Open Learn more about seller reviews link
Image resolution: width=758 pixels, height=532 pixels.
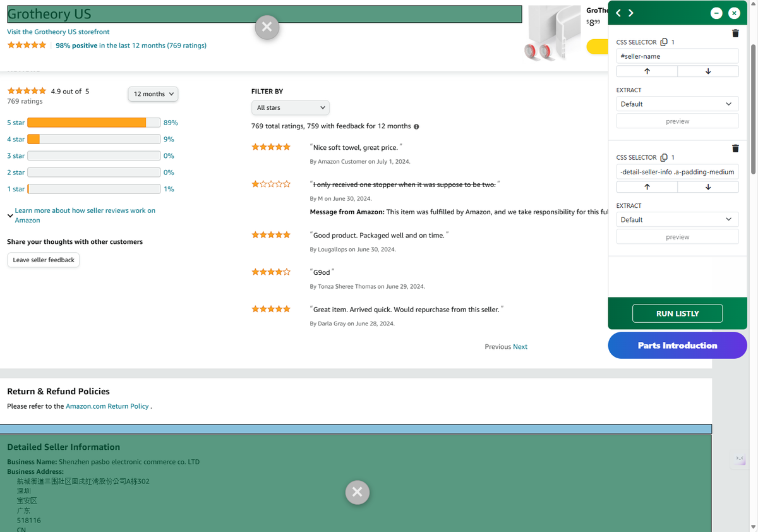click(85, 215)
